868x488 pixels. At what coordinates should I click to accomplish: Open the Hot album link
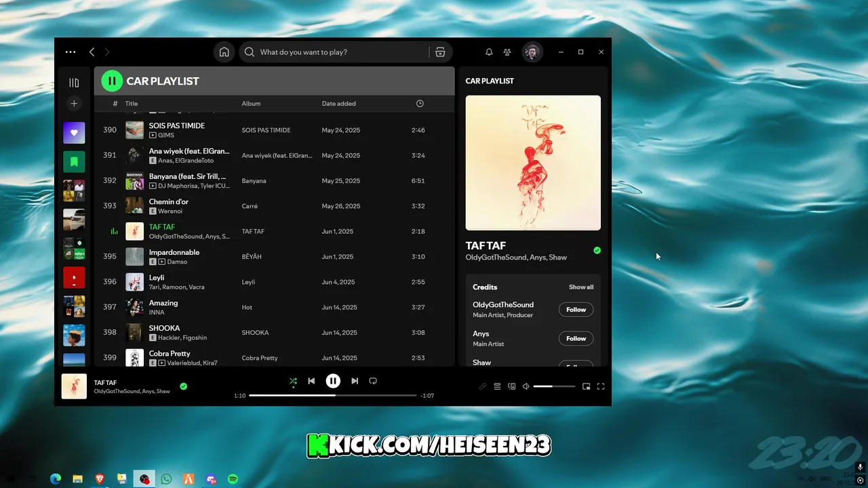(x=247, y=307)
